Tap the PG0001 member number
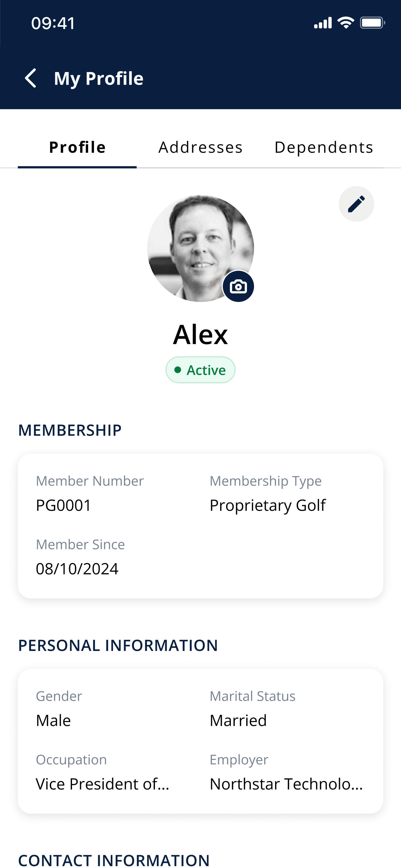Image resolution: width=401 pixels, height=868 pixels. (x=63, y=505)
